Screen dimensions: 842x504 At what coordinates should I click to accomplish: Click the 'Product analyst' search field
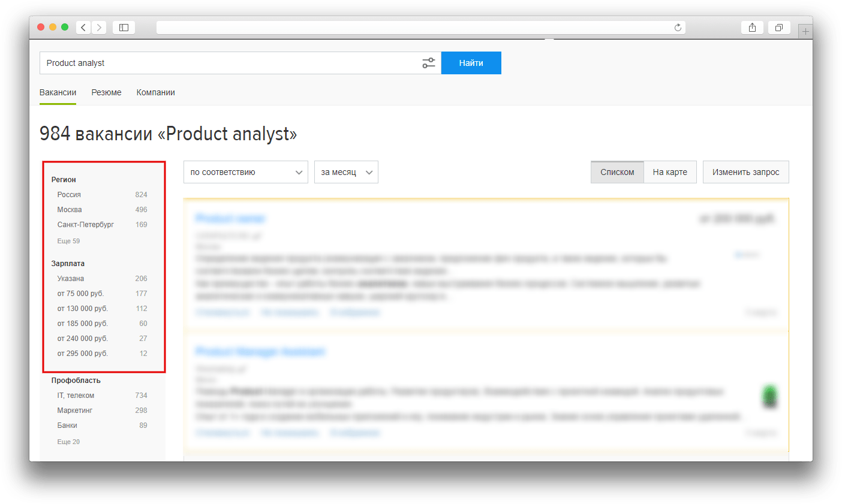pos(228,63)
